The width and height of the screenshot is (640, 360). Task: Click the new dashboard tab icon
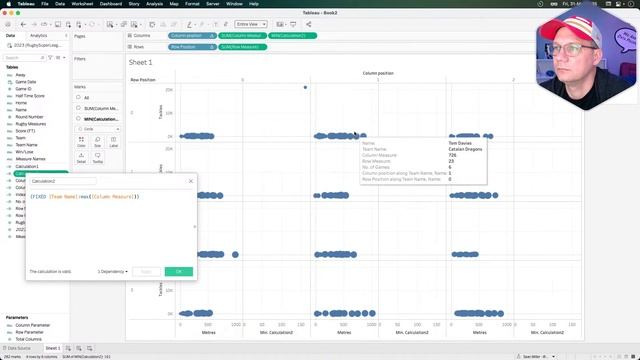coord(79,348)
